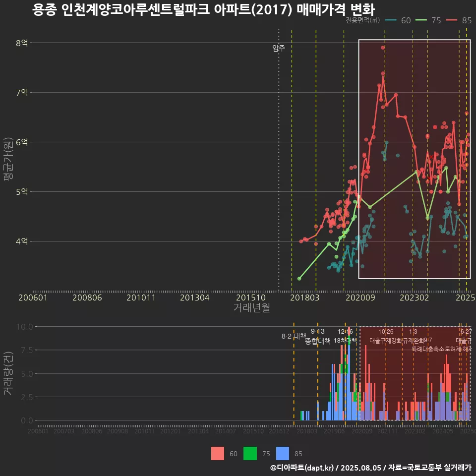476x476 pixels.
Task: Click the 6억 price axis label
Action: click(x=22, y=142)
